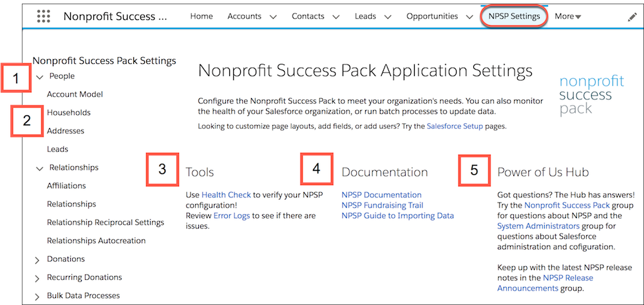Select Relationships item under Affiliations
Image resolution: width=644 pixels, height=305 pixels.
tap(71, 204)
